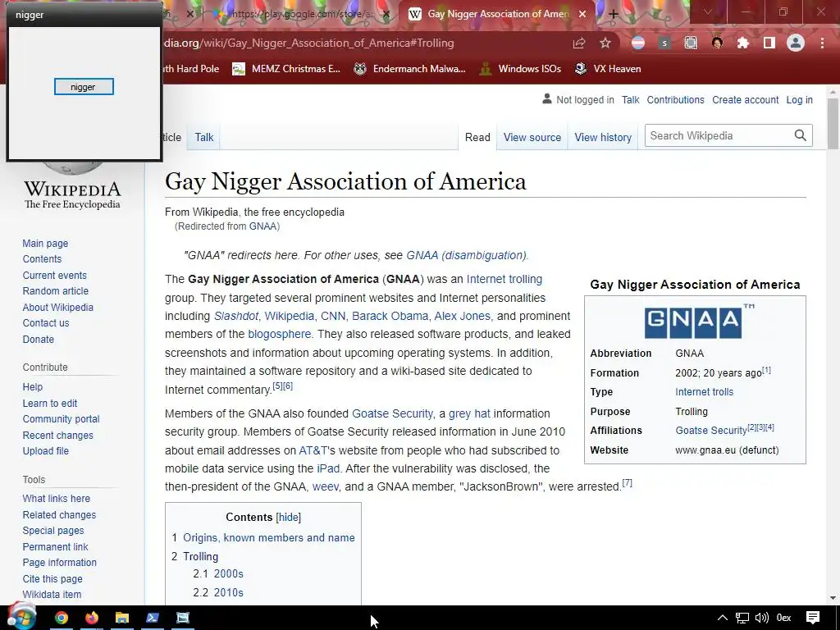Close the Google Play Store tab
This screenshot has width=840, height=630.
tap(386, 15)
